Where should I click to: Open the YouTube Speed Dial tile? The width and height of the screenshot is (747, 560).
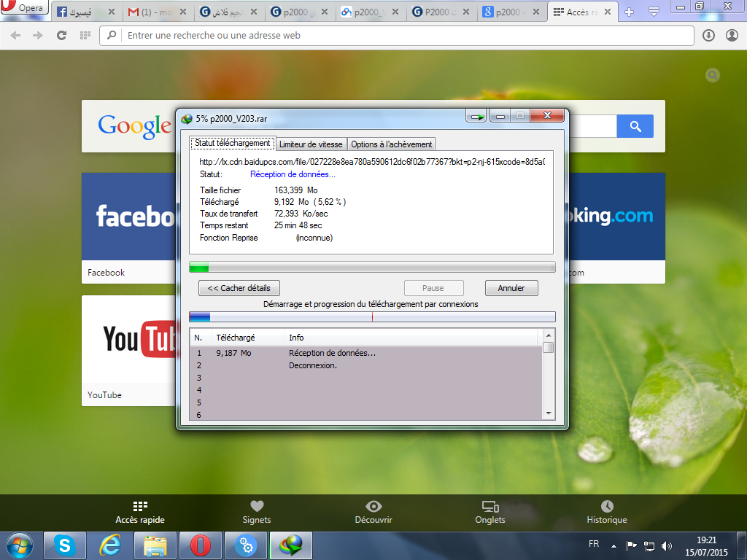(128, 351)
